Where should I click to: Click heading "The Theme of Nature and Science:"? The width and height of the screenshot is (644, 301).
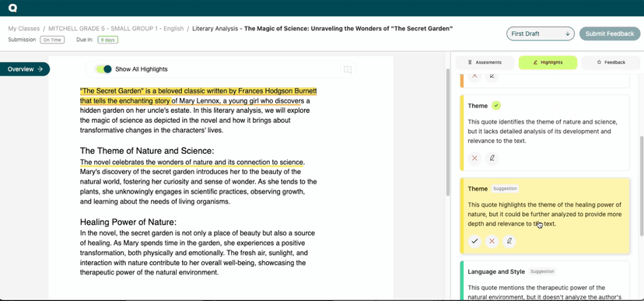pyautogui.click(x=147, y=151)
